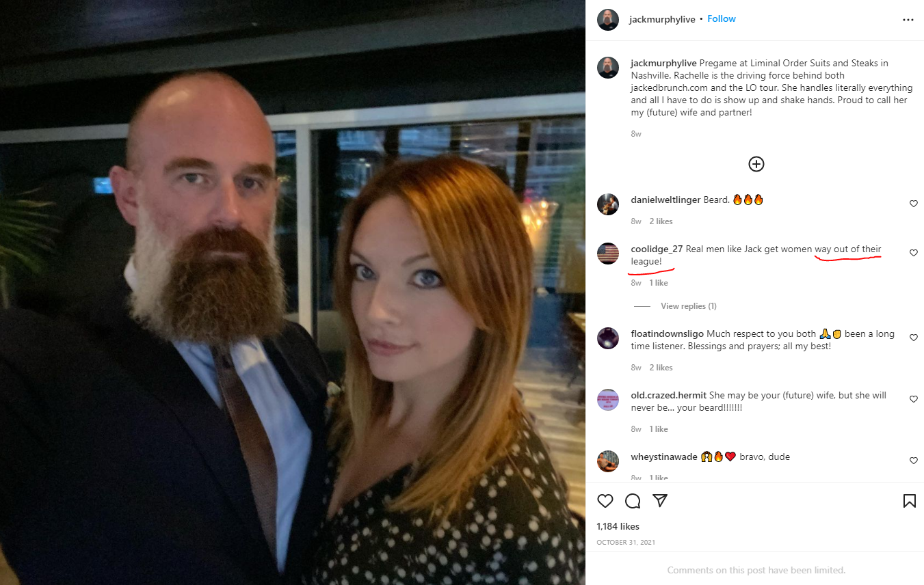Image resolution: width=924 pixels, height=585 pixels.
Task: Like floatindownsligo's comment heart
Action: coord(914,338)
